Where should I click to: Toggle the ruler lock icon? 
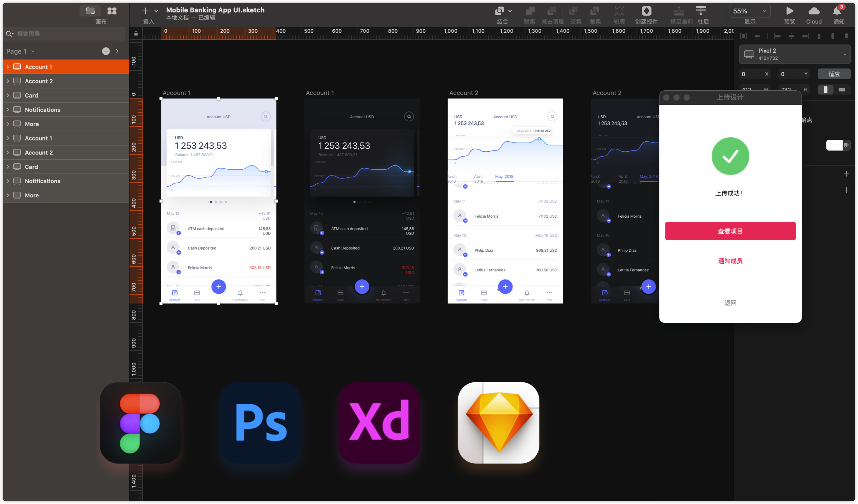[136, 33]
